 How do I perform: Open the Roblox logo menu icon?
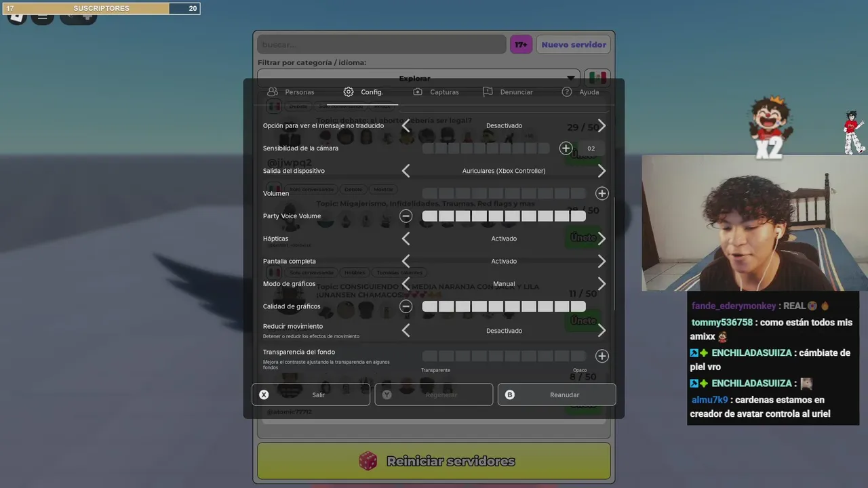pyautogui.click(x=17, y=16)
